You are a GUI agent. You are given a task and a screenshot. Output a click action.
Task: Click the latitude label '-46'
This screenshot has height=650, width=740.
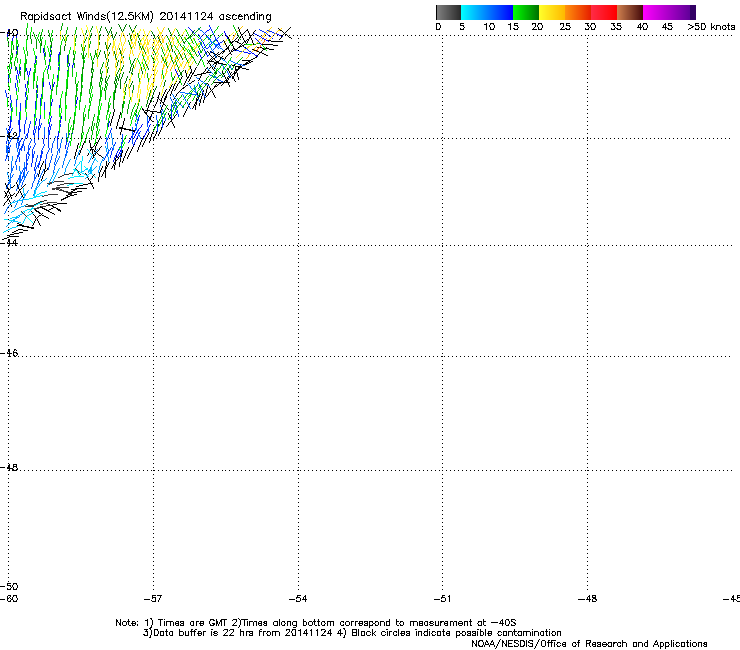pos(9,353)
